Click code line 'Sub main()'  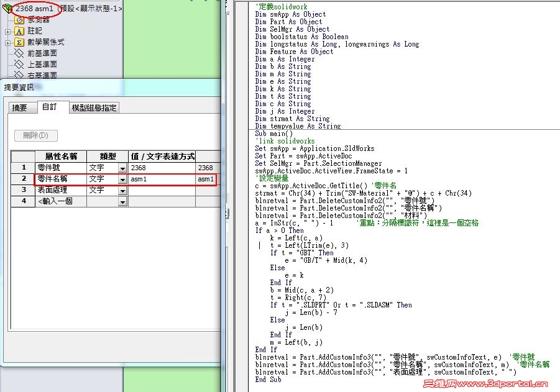[274, 134]
